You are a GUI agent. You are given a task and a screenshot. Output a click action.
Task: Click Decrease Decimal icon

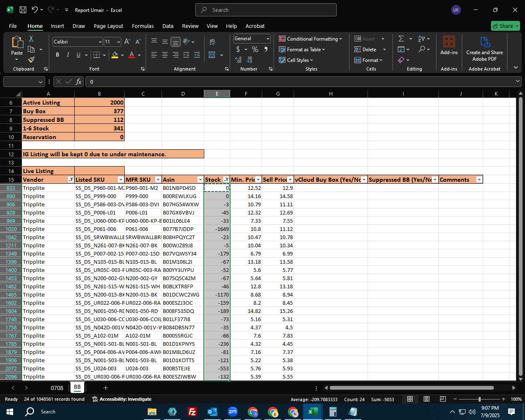(249, 59)
